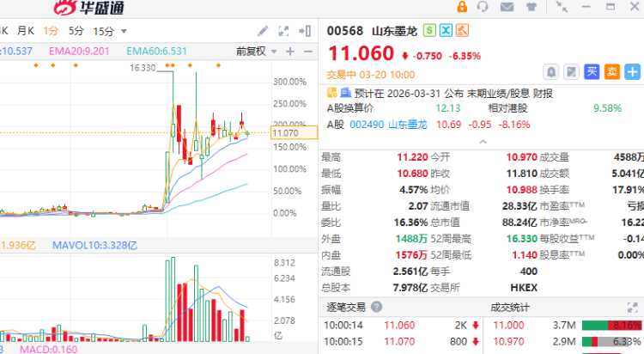Click the 10:00:14 trade row
644x354 pixels.
coord(402,326)
